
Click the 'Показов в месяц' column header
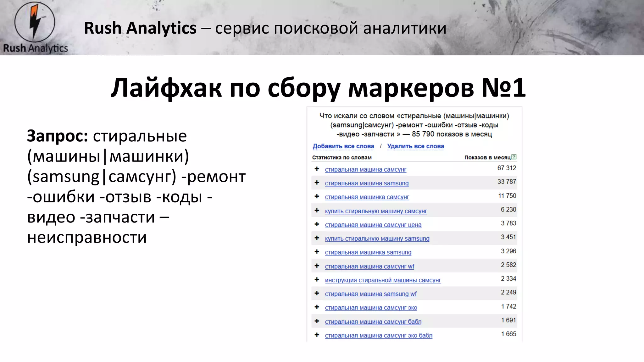click(x=487, y=157)
